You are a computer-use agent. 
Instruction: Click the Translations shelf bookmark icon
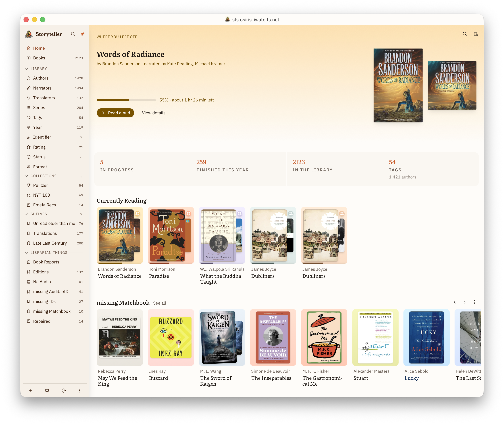coord(29,233)
